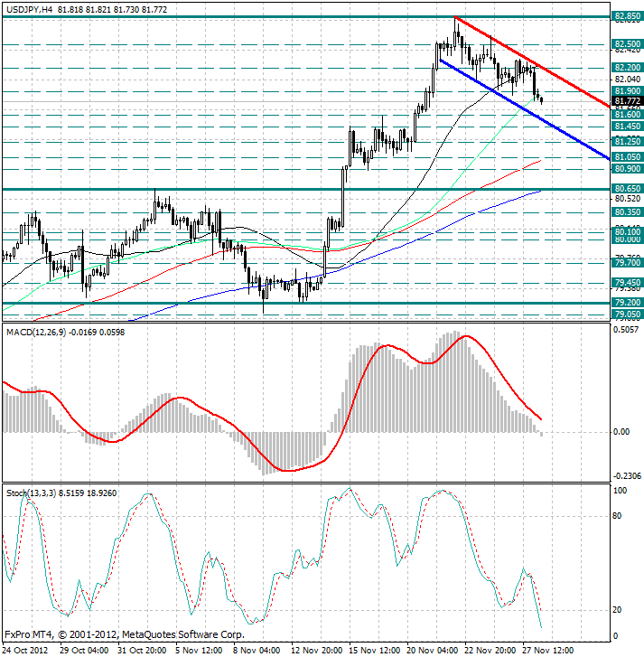Screen dimensions: 644x657
Task: Select the MACD(12,26,9) indicator label
Action: 36,333
